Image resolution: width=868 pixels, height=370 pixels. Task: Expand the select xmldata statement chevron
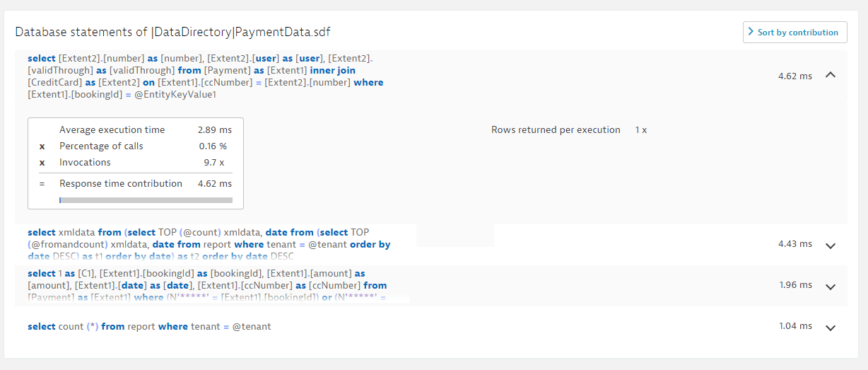click(831, 245)
